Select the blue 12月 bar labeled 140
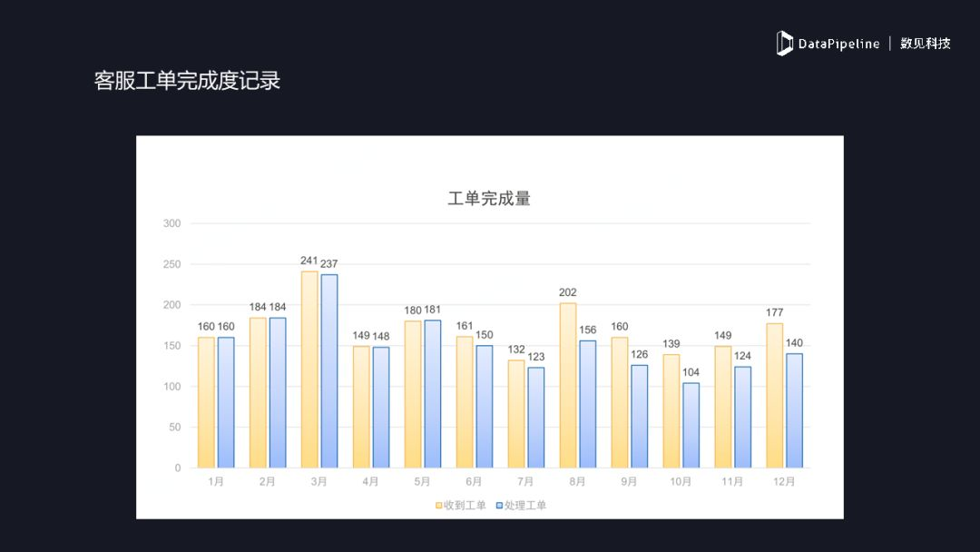 point(794,410)
